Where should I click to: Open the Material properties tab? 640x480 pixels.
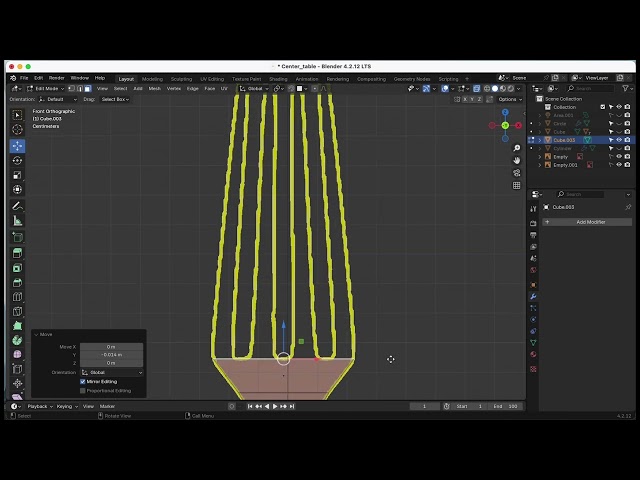pyautogui.click(x=533, y=354)
